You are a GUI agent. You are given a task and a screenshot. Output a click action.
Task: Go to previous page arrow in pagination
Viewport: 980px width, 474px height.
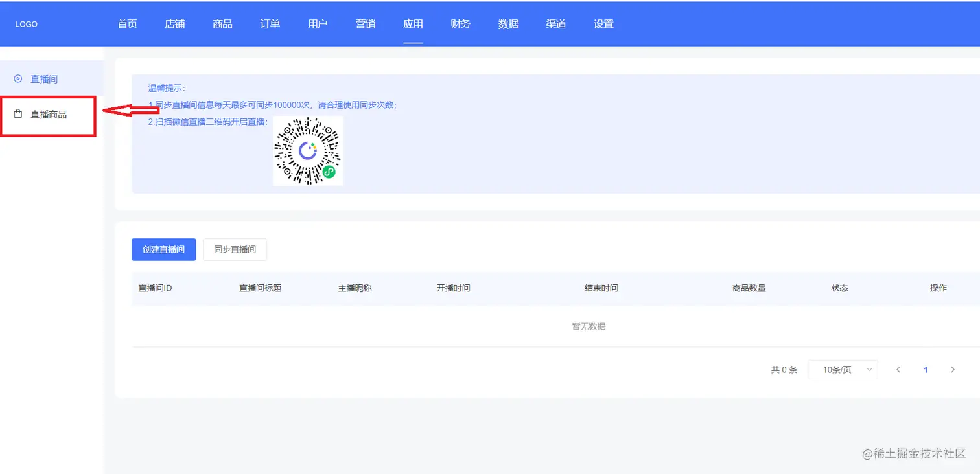[898, 370]
